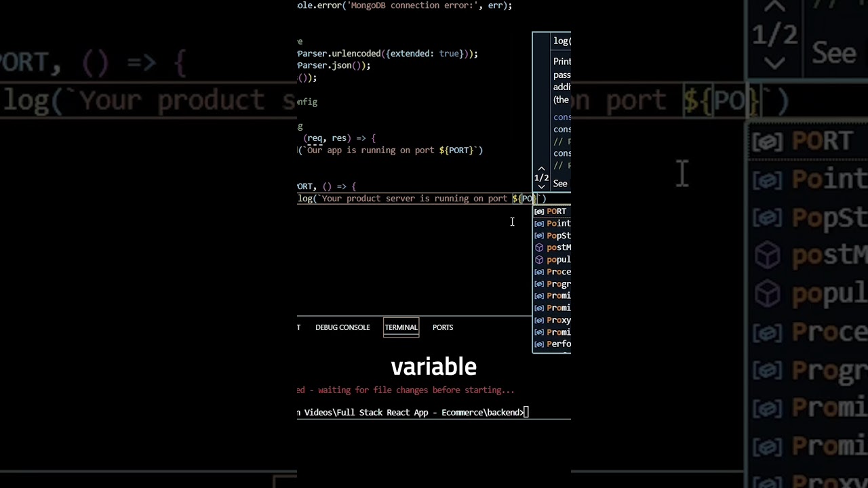Click the terminal prompt after backend>
Screen dimensions: 868x488
point(526,412)
